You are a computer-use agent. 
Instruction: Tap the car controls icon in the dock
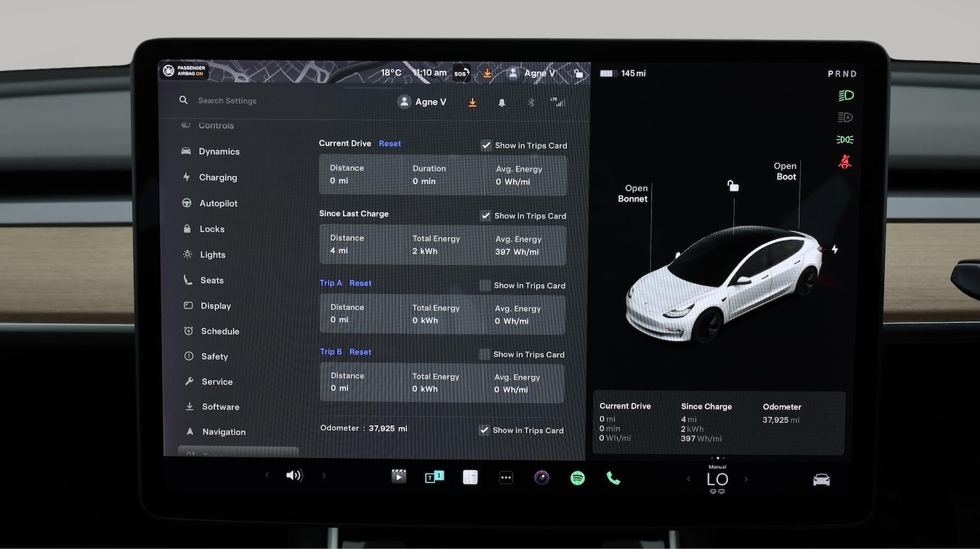click(x=821, y=480)
